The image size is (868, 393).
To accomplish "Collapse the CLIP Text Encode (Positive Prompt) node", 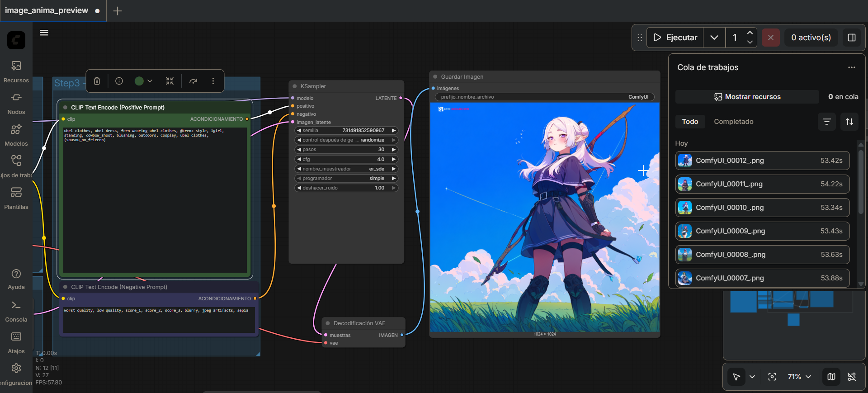I will (66, 108).
